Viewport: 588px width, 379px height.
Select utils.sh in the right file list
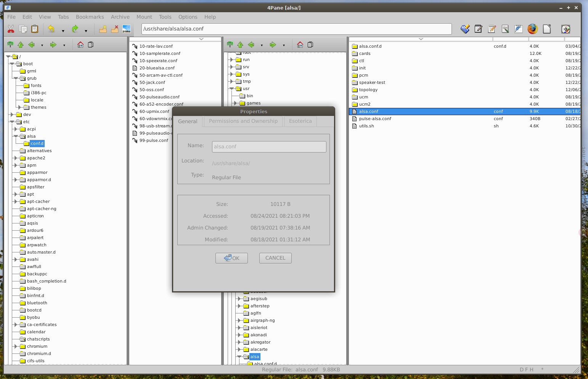(x=366, y=126)
